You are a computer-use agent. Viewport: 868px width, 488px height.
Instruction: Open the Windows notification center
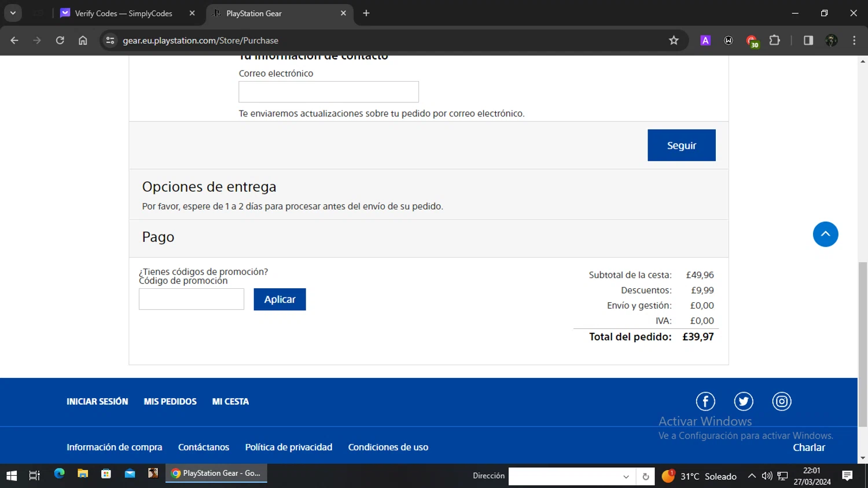pyautogui.click(x=847, y=476)
